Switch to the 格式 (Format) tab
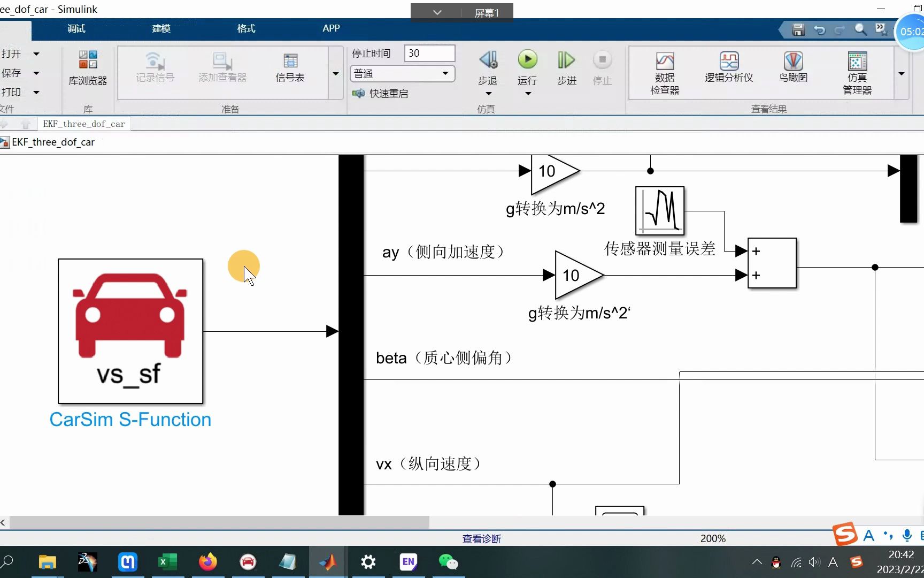 246,28
